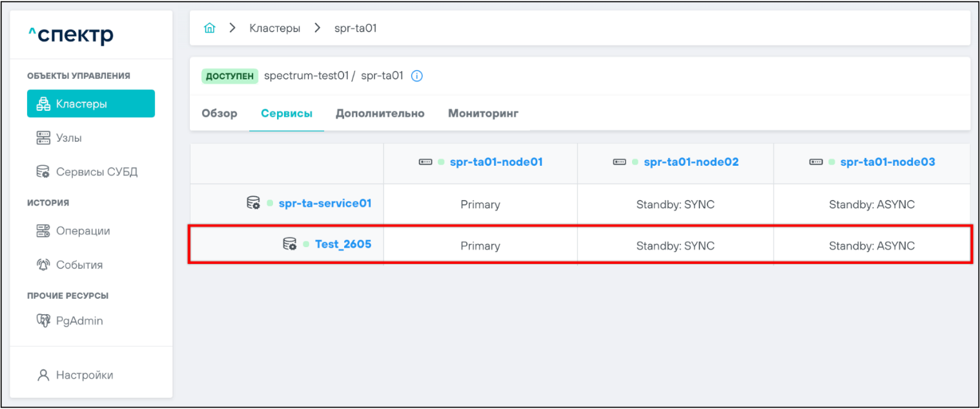Click the info icon next to spr-ta01

[417, 76]
